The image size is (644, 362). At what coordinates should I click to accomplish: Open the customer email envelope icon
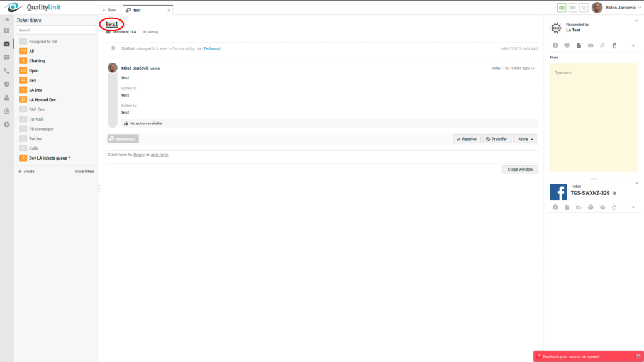pos(591,45)
